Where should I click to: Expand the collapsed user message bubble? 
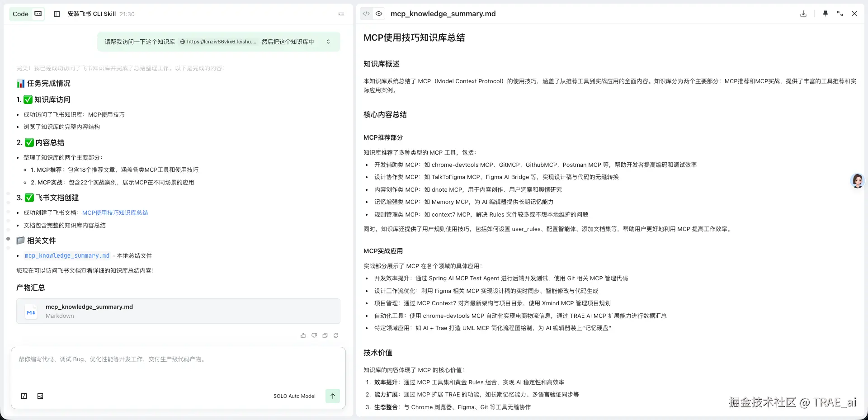pyautogui.click(x=328, y=42)
